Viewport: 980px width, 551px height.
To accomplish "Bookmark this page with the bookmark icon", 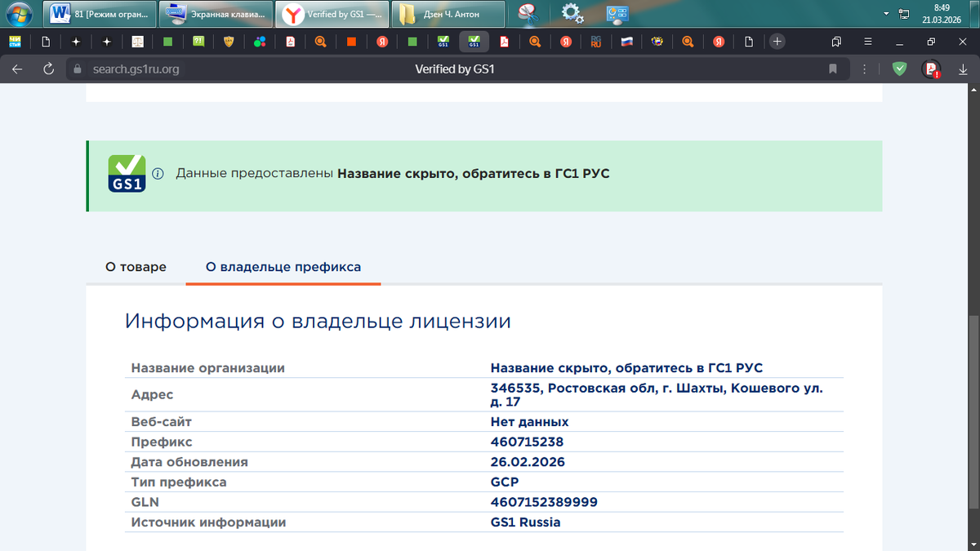I will click(x=833, y=69).
